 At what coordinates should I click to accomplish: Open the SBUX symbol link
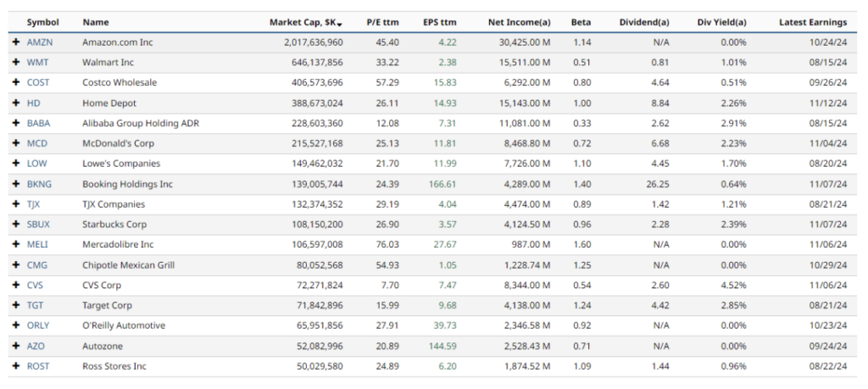click(x=39, y=225)
